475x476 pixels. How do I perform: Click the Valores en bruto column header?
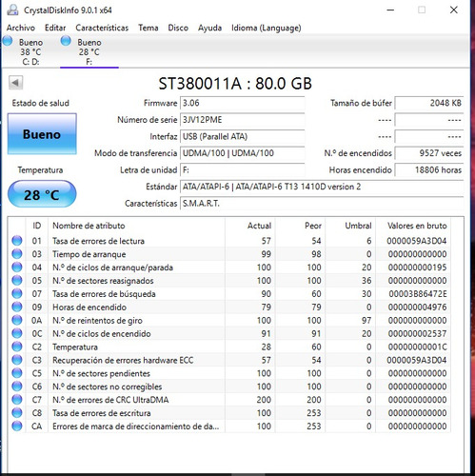[413, 226]
